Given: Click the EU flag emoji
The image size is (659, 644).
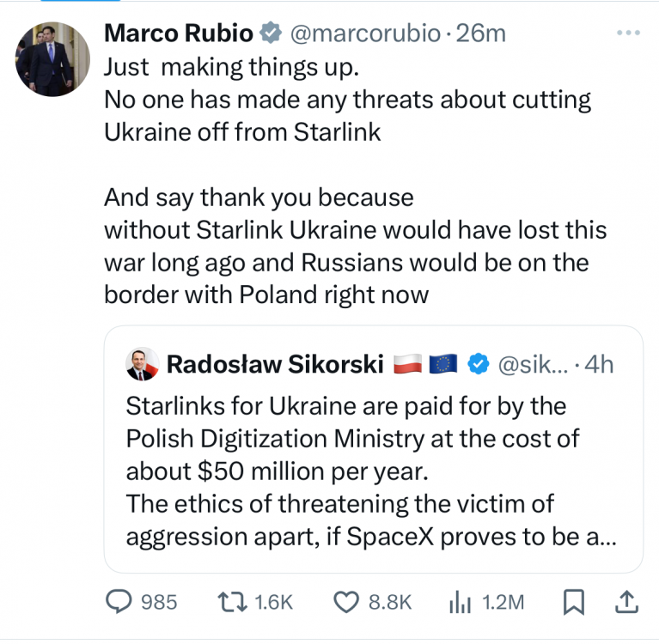Looking at the screenshot, I should click(x=442, y=364).
